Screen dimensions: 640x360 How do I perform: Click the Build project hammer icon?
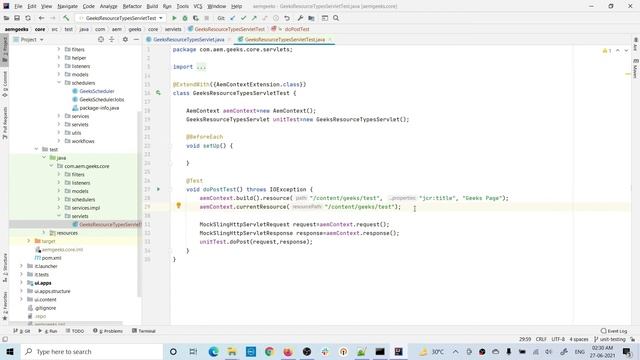click(x=66, y=18)
